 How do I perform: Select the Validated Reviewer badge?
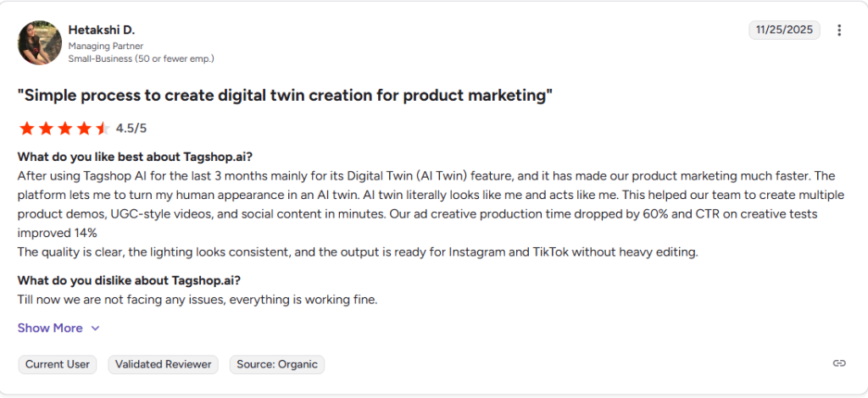click(x=164, y=364)
